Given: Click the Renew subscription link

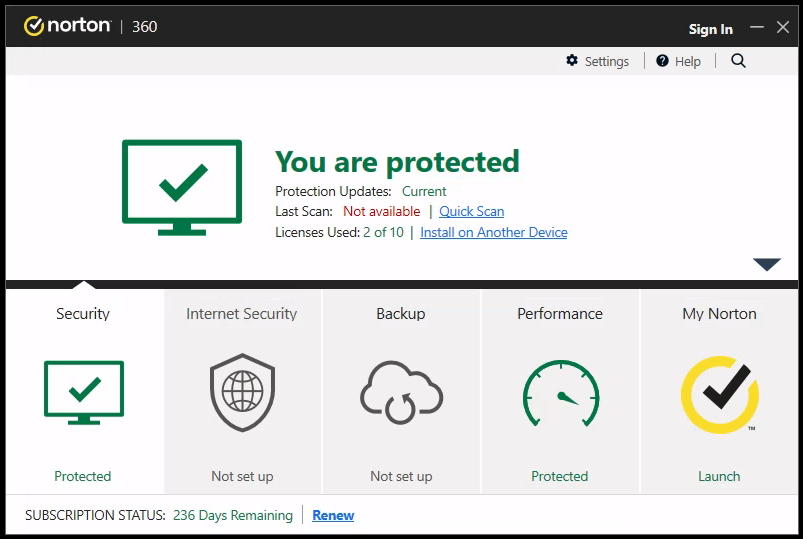Looking at the screenshot, I should [333, 515].
